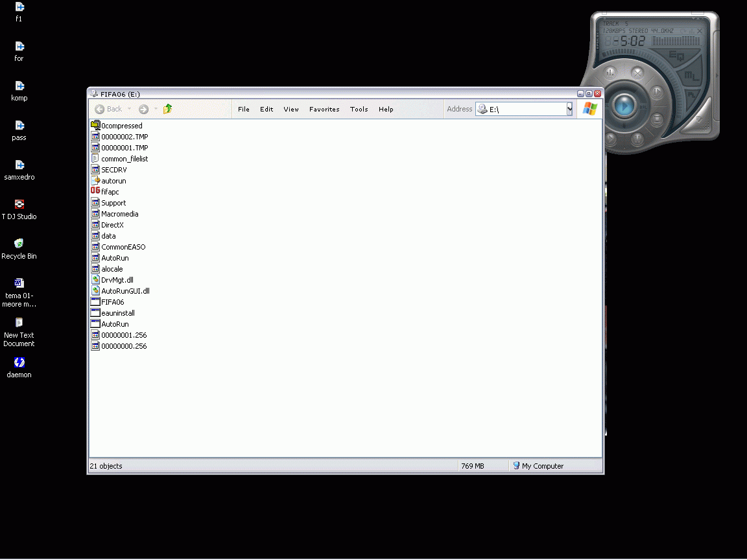Expand the Address bar dropdown

click(569, 109)
